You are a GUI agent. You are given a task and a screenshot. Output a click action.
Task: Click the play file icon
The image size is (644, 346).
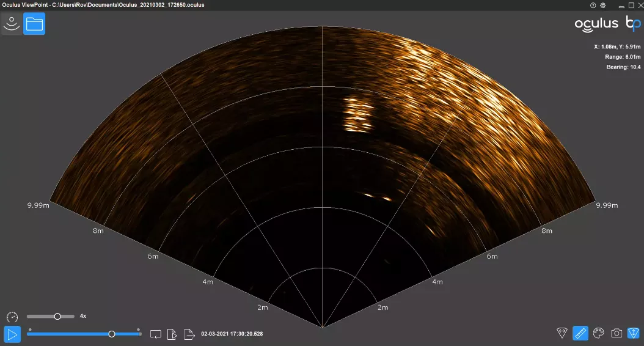pos(173,334)
